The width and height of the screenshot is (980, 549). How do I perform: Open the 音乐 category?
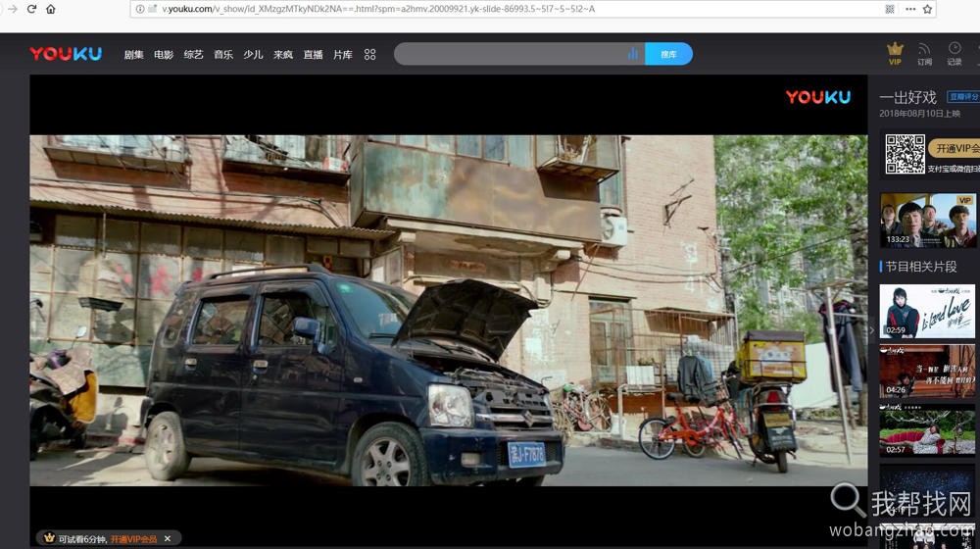pyautogui.click(x=223, y=54)
